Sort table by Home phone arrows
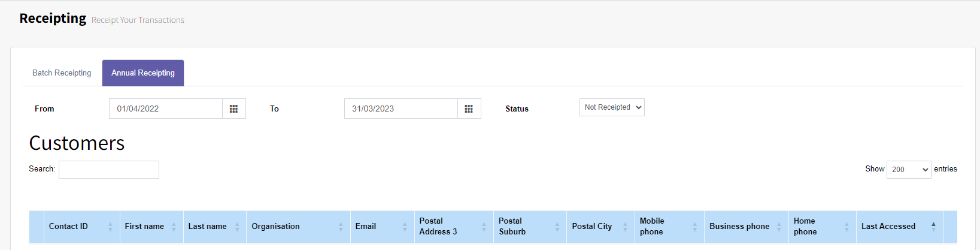 tap(846, 227)
